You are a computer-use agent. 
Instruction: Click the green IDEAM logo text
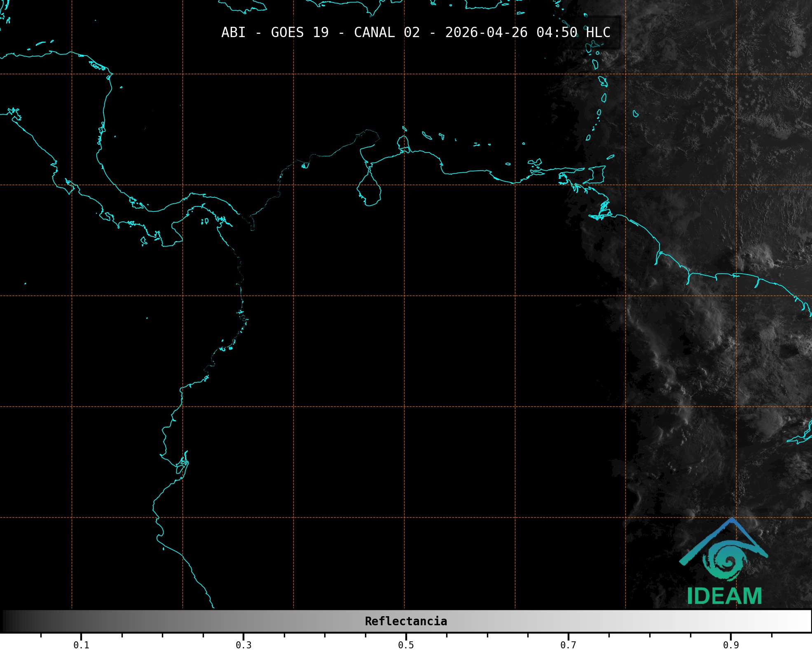tap(724, 596)
